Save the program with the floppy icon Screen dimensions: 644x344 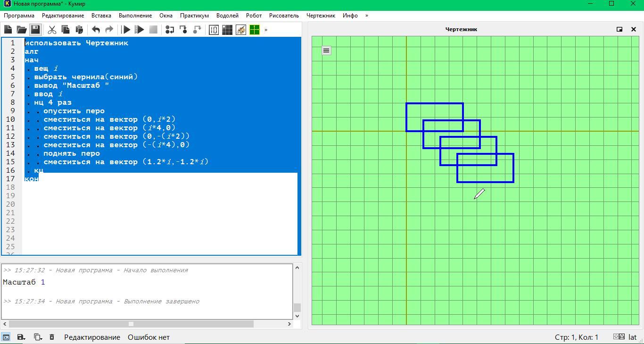[35, 30]
